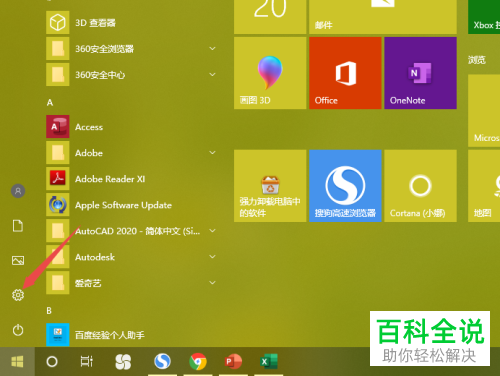
Task: Expand the AutoCAD 2020 group
Action: point(212,231)
